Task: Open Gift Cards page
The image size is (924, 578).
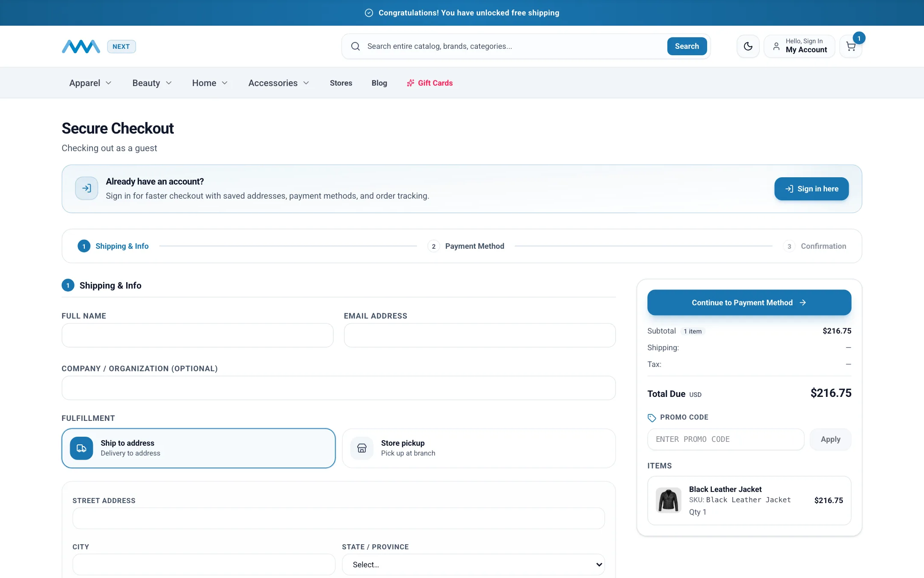Action: 429,83
